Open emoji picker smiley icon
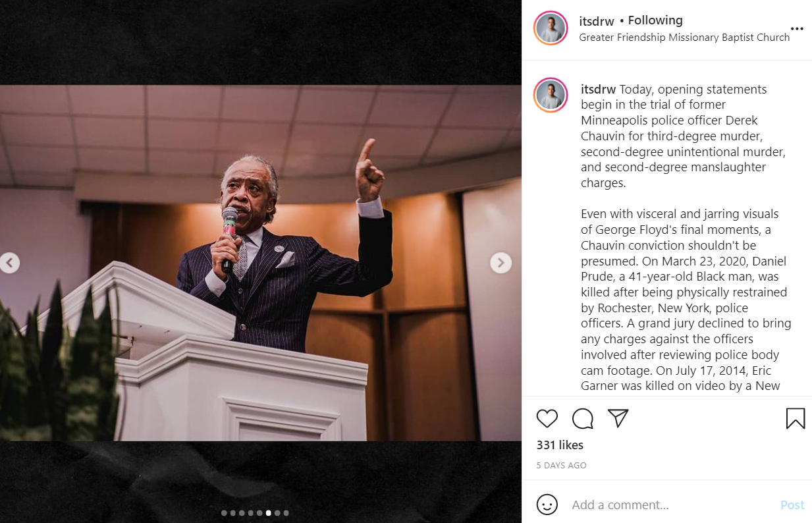Image resolution: width=812 pixels, height=523 pixels. (547, 505)
